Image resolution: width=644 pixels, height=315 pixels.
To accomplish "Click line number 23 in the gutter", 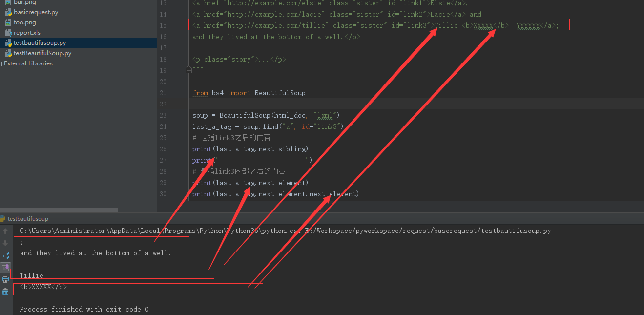I will [x=163, y=115].
